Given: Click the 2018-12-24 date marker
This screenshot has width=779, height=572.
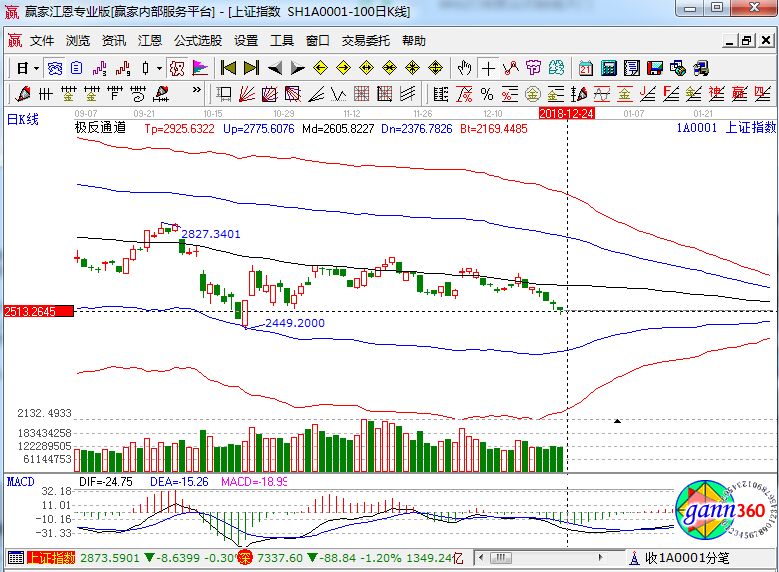Looking at the screenshot, I should (567, 114).
